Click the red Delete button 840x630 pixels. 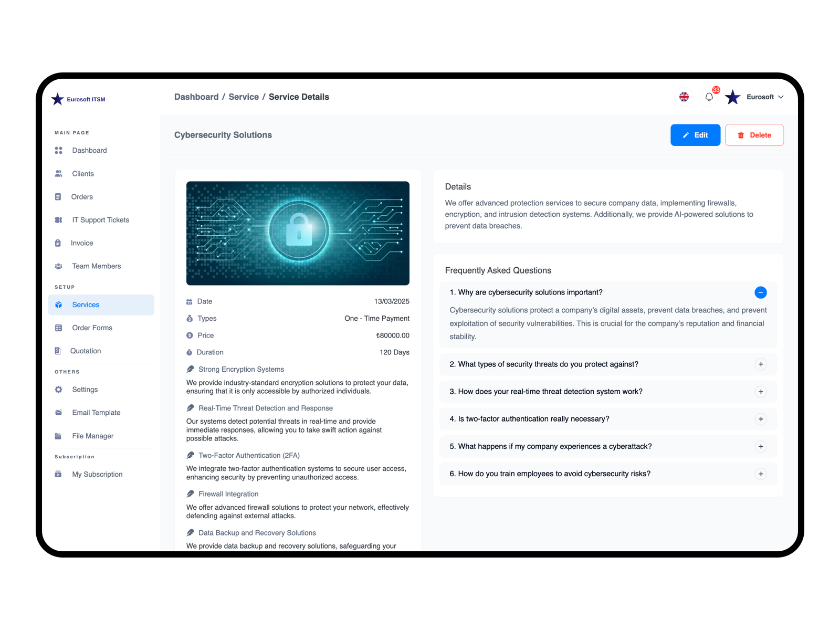(x=754, y=135)
